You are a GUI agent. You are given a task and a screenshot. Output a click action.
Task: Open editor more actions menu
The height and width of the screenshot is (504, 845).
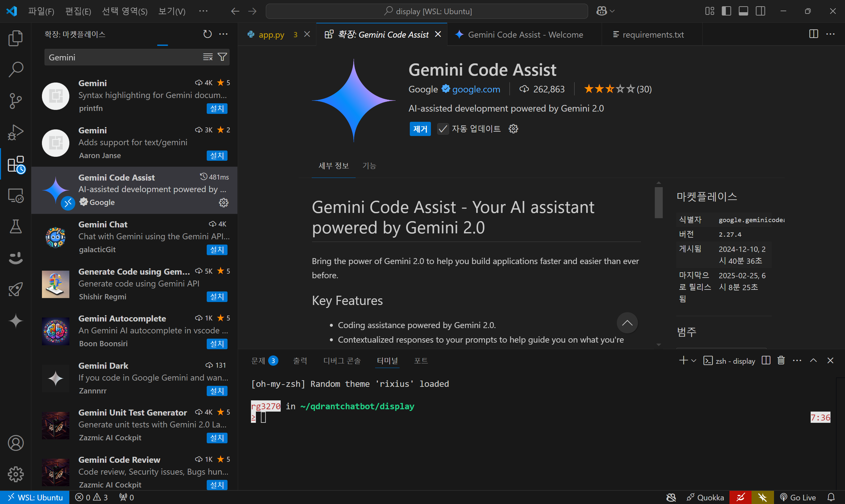[x=830, y=34]
